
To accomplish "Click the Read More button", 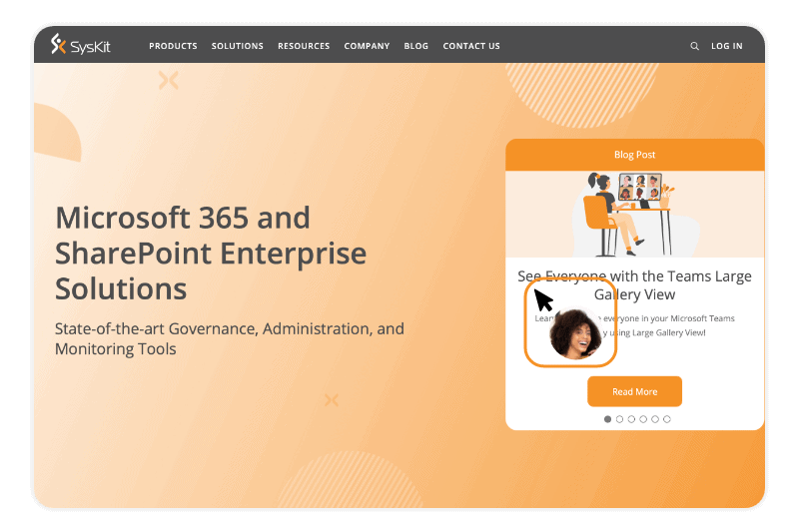I will tap(634, 391).
